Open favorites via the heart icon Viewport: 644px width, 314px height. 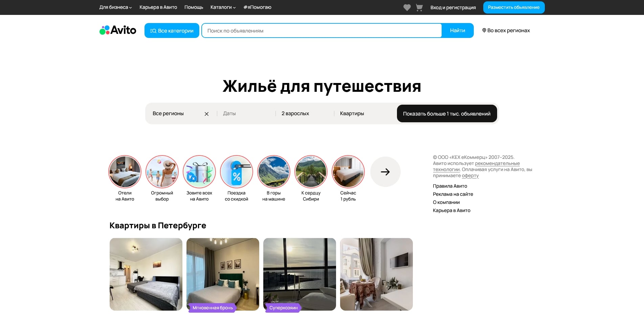click(407, 7)
